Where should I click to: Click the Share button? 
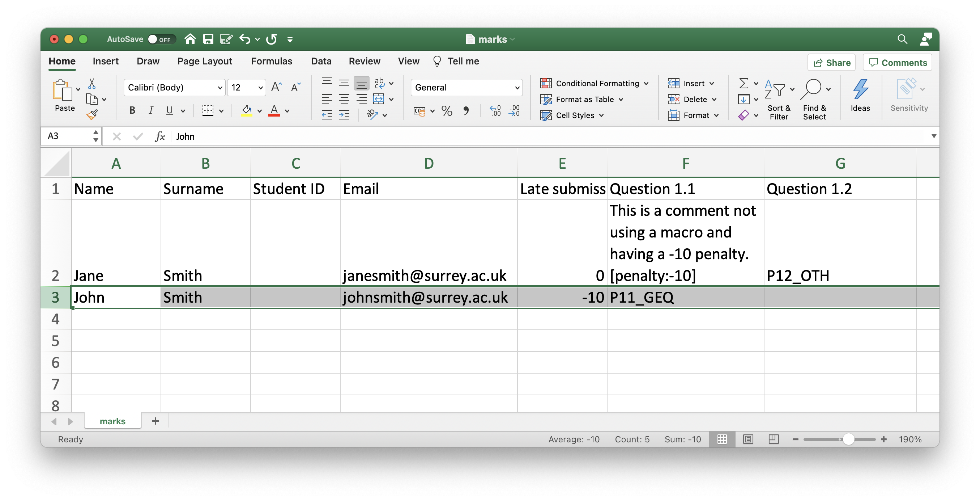tap(831, 62)
